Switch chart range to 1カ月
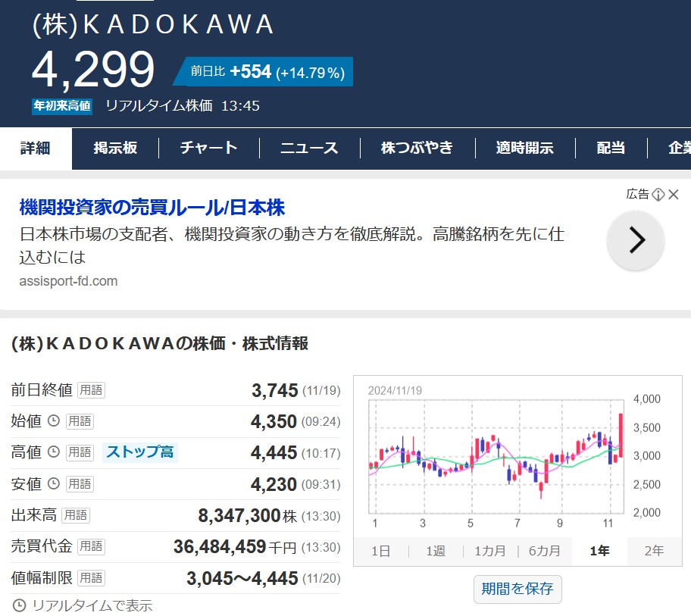This screenshot has width=691, height=616. coord(490,551)
